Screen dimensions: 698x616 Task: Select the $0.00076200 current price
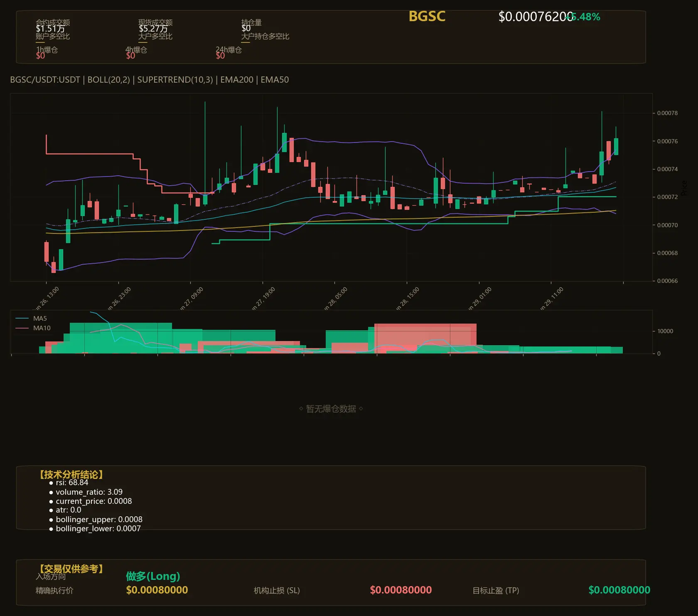tap(536, 17)
